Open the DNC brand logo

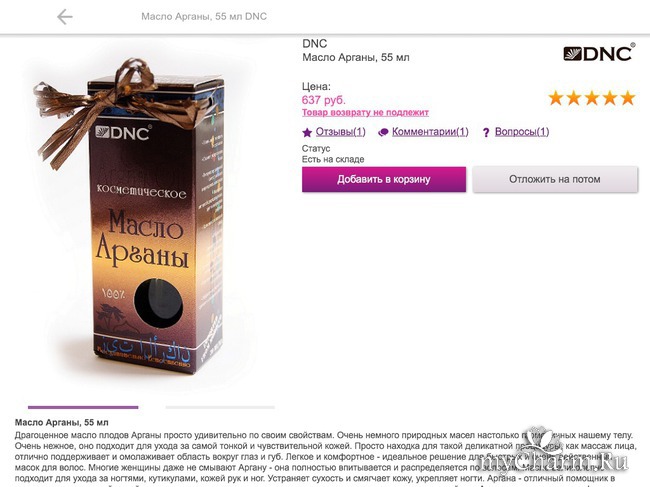pos(599,53)
